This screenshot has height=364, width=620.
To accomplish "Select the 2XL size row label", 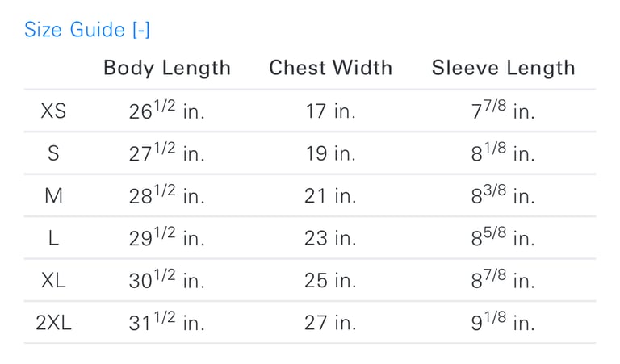I will click(53, 323).
